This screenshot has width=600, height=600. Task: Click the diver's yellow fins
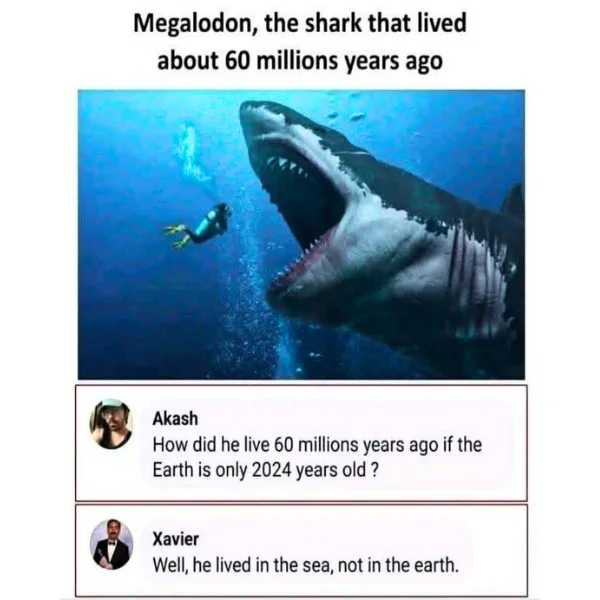[x=177, y=235]
